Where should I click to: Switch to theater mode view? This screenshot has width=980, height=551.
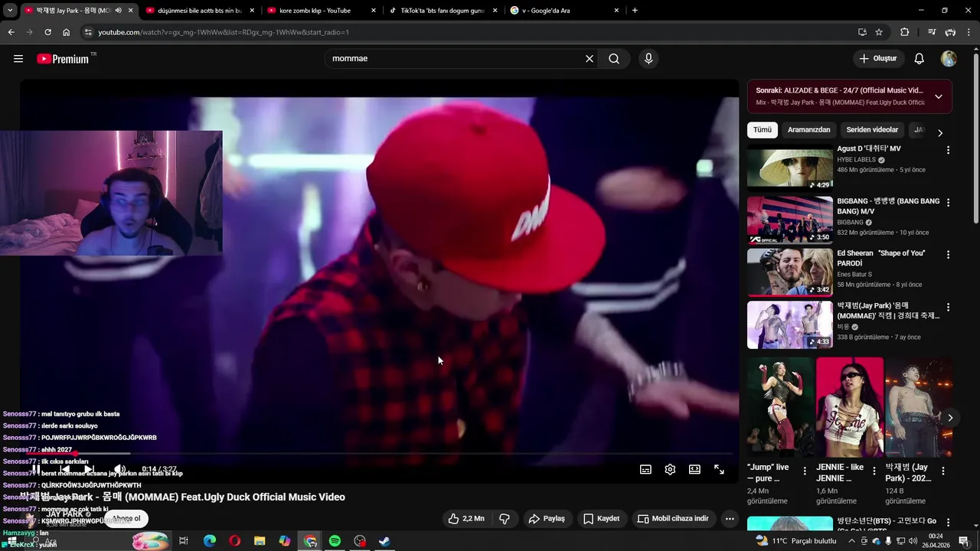tap(694, 470)
